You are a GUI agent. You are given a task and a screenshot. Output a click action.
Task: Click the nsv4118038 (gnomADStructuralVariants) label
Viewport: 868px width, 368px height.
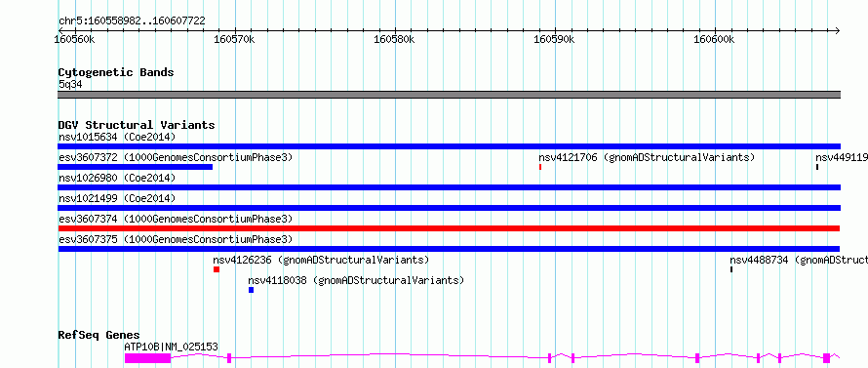coord(357,280)
